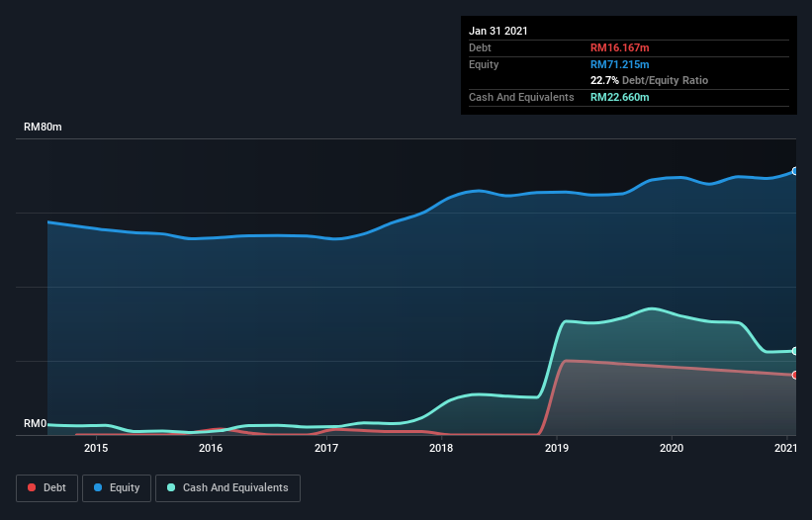Click the 2015 x-axis label

coord(96,448)
